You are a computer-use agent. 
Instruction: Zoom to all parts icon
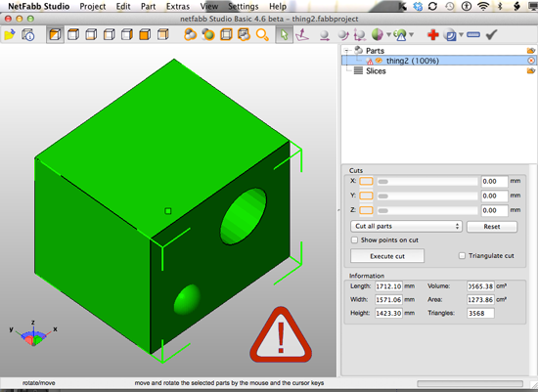pyautogui.click(x=190, y=34)
